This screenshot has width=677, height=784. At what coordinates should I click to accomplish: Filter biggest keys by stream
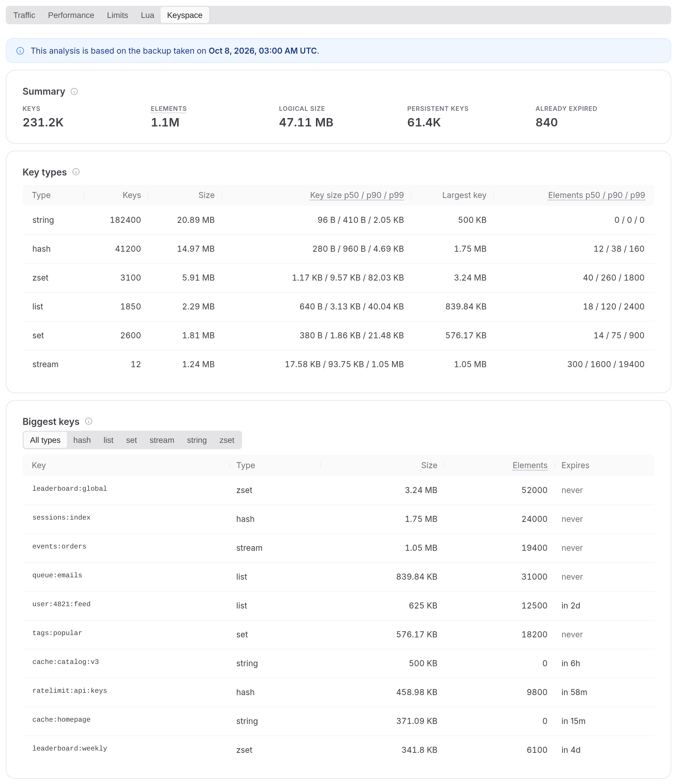tap(162, 440)
